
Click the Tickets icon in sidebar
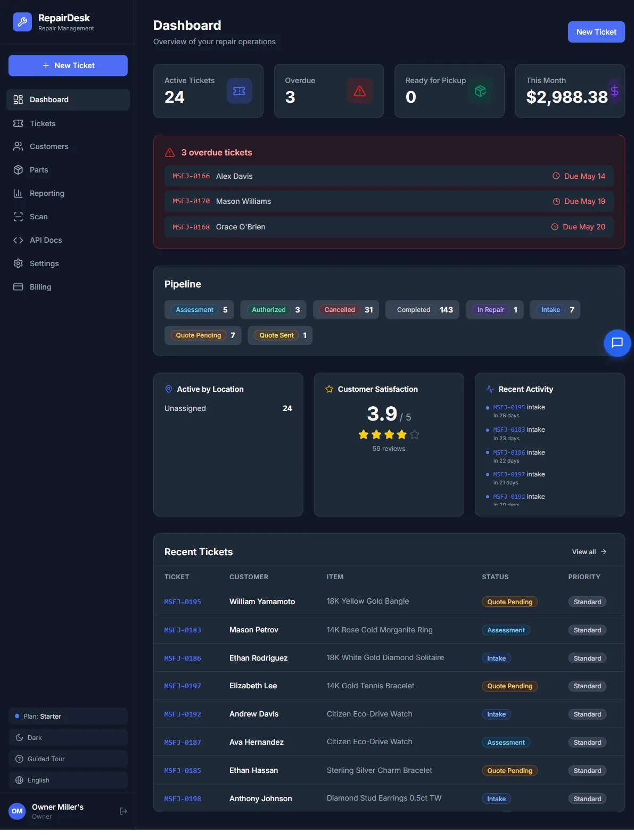[x=18, y=123]
